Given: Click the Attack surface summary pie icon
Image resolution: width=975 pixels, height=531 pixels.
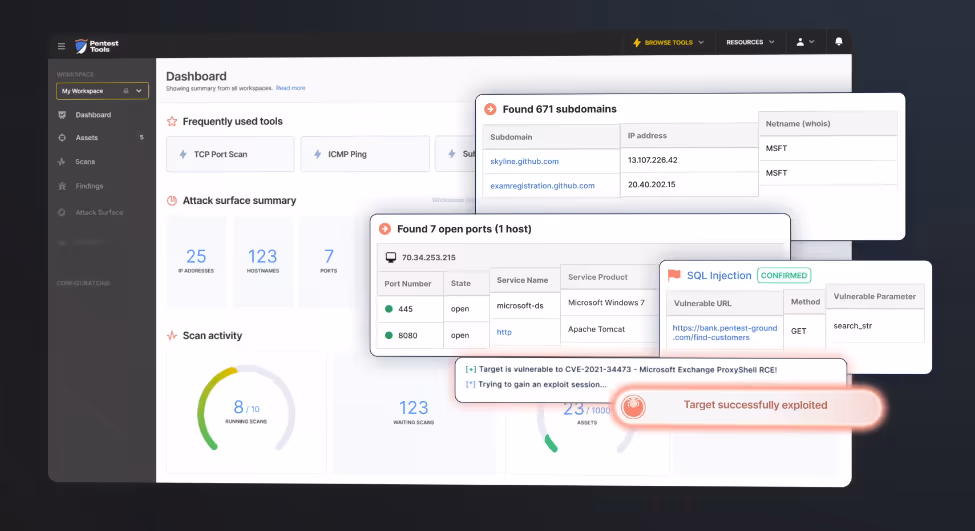Looking at the screenshot, I should tap(172, 201).
